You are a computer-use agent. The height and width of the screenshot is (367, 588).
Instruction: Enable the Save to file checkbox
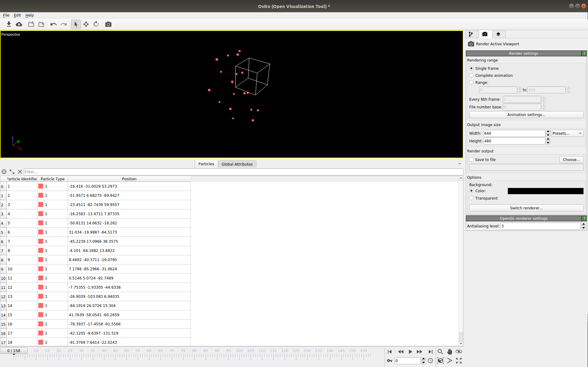(471, 159)
